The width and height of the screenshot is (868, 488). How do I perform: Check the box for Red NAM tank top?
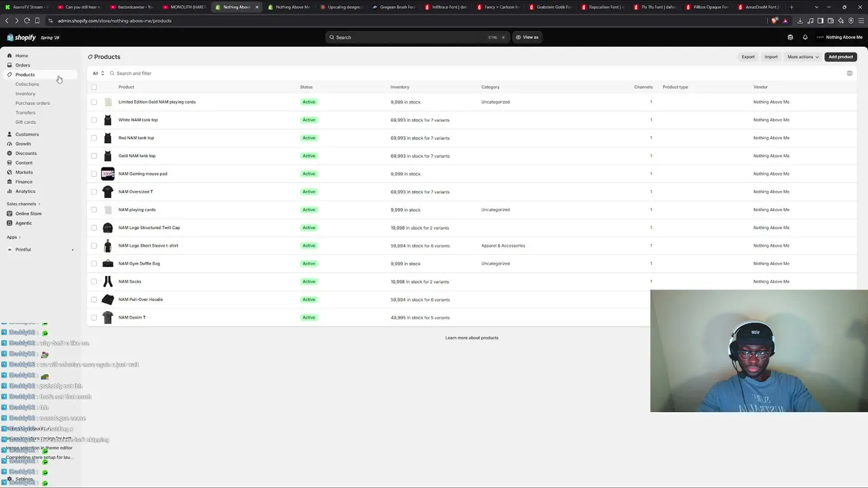(94, 138)
